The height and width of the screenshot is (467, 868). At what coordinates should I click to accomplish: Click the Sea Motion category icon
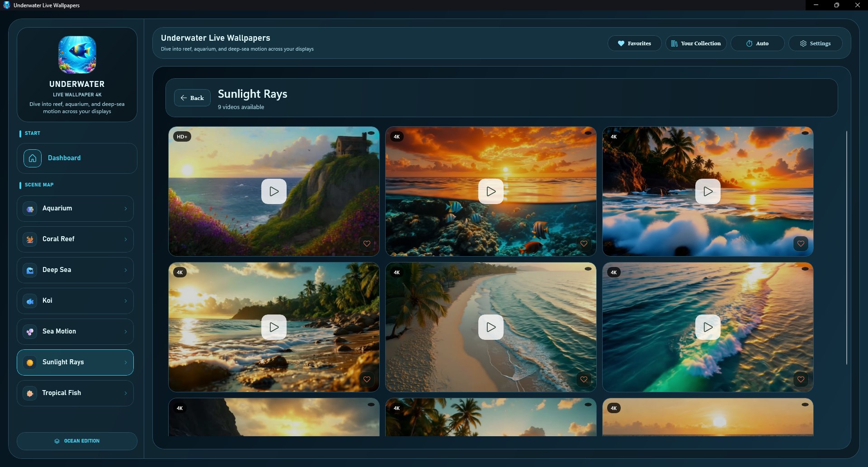click(30, 332)
